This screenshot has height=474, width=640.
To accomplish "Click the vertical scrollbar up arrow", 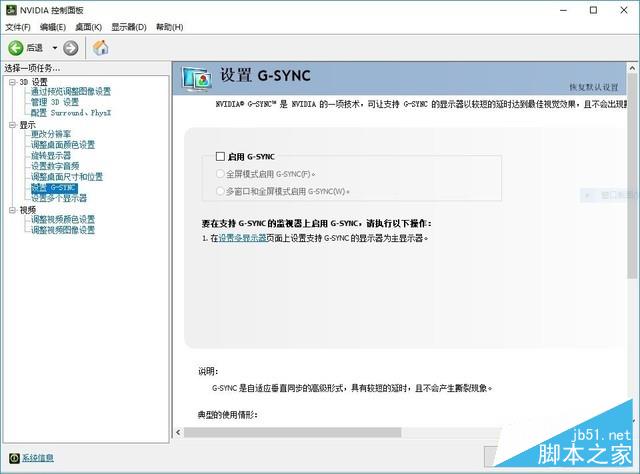I will point(632,68).
